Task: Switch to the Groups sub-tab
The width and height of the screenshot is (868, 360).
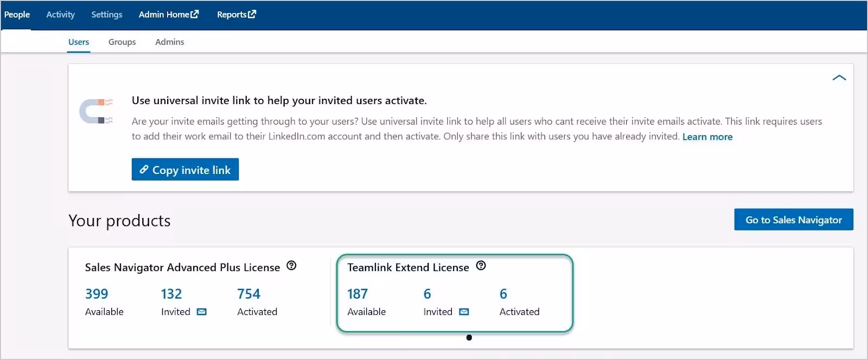Action: [x=122, y=42]
